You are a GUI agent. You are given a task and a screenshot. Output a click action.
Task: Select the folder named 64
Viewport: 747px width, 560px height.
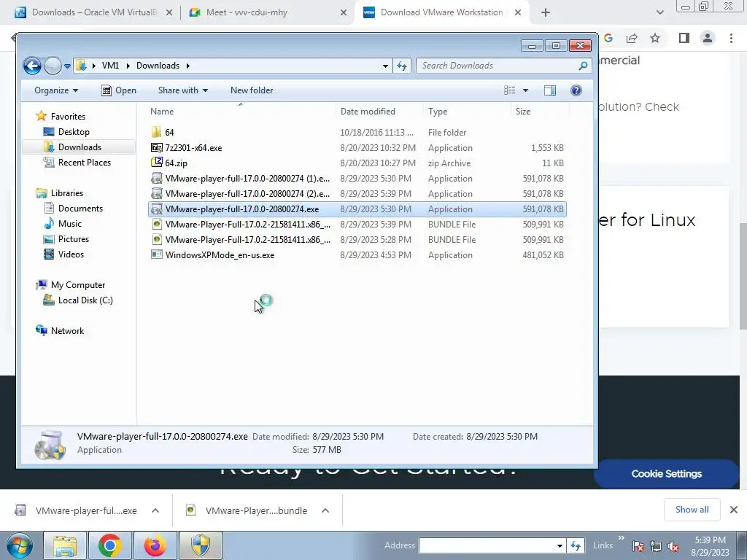pyautogui.click(x=357, y=133)
